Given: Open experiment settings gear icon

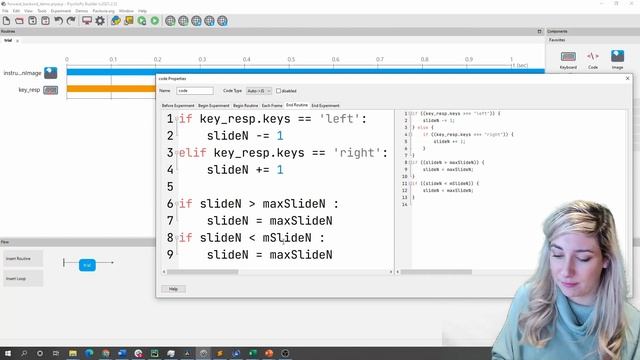Looking at the screenshot, I should (100, 21).
